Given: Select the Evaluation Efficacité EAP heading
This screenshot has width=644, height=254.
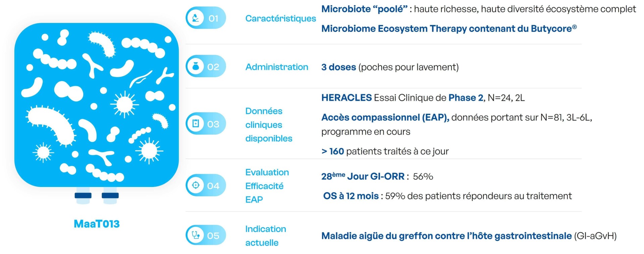Looking at the screenshot, I should click(x=267, y=186).
